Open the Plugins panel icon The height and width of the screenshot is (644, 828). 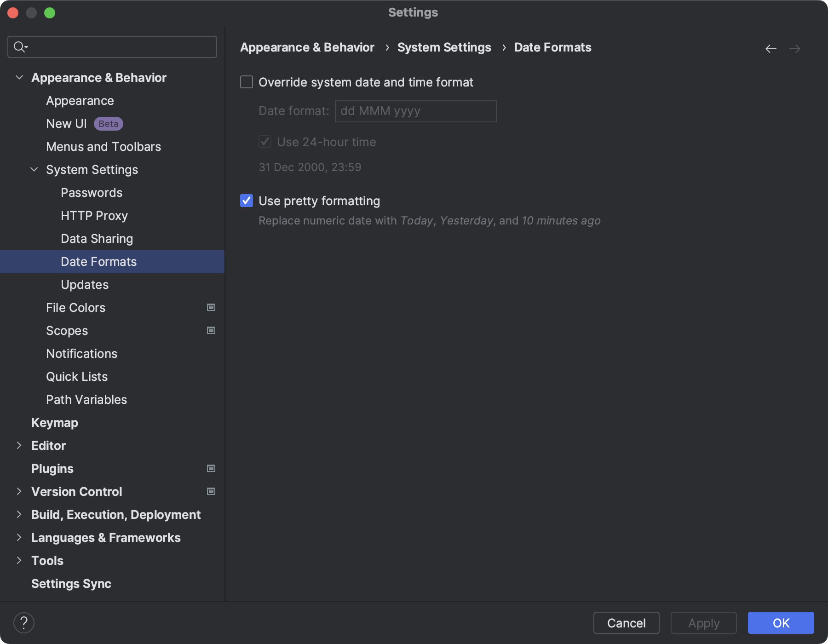(211, 468)
